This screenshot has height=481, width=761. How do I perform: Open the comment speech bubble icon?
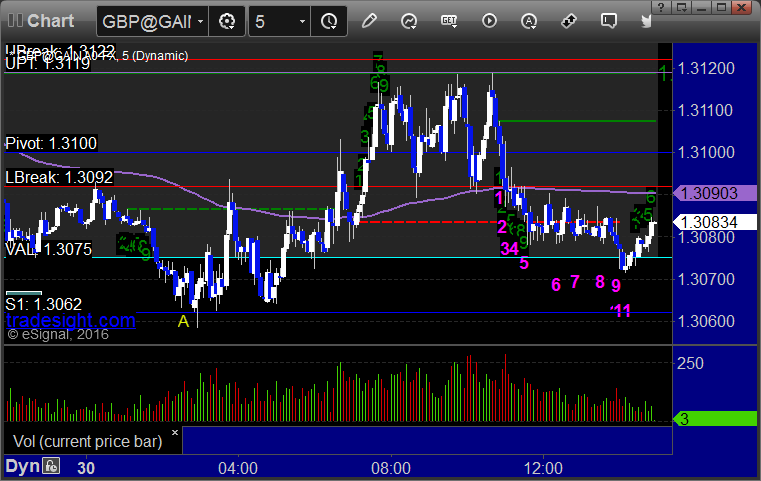coord(609,21)
